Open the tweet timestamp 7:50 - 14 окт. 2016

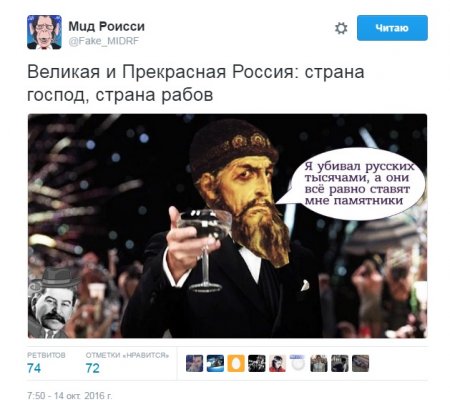(70, 396)
